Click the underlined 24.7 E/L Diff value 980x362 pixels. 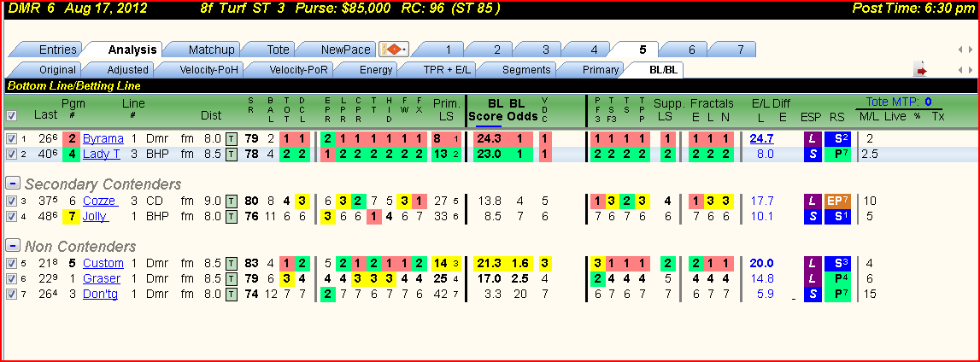(762, 138)
